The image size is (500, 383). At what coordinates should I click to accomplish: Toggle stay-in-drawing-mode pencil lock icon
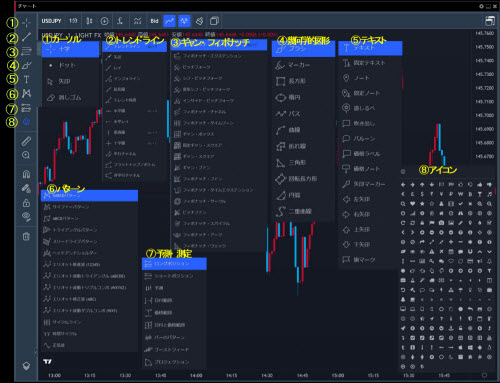click(x=26, y=188)
